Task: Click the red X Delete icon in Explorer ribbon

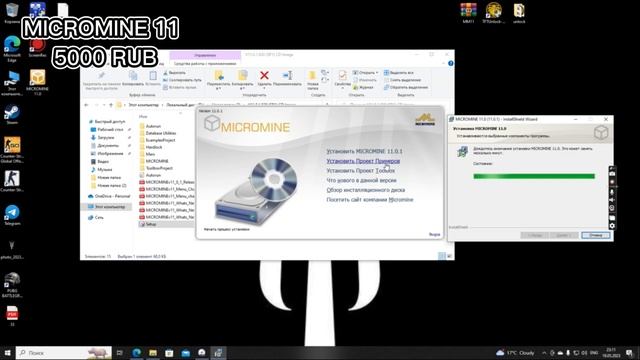Action: click(x=264, y=75)
